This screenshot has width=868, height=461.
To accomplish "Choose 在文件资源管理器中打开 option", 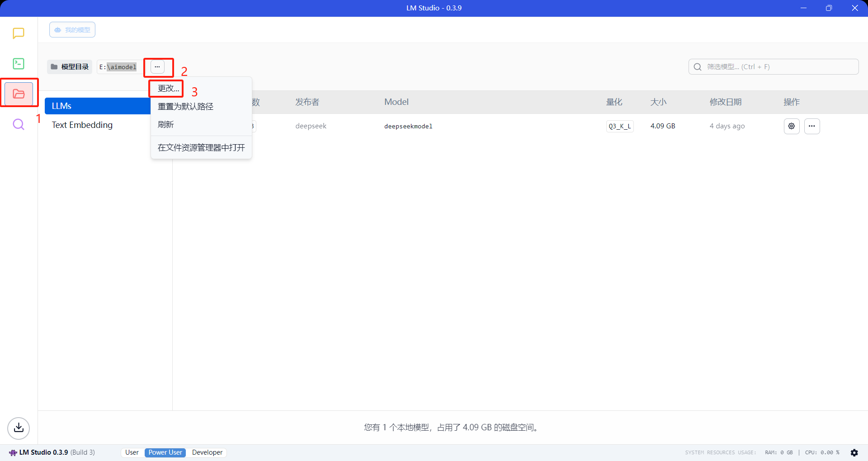I will [201, 148].
